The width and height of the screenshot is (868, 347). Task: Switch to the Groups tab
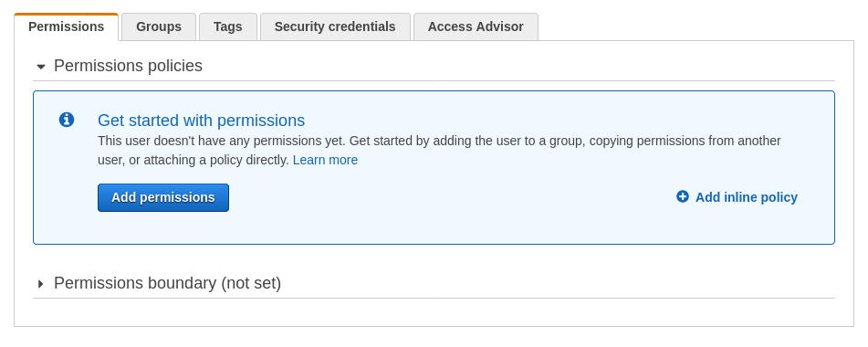coord(159,26)
